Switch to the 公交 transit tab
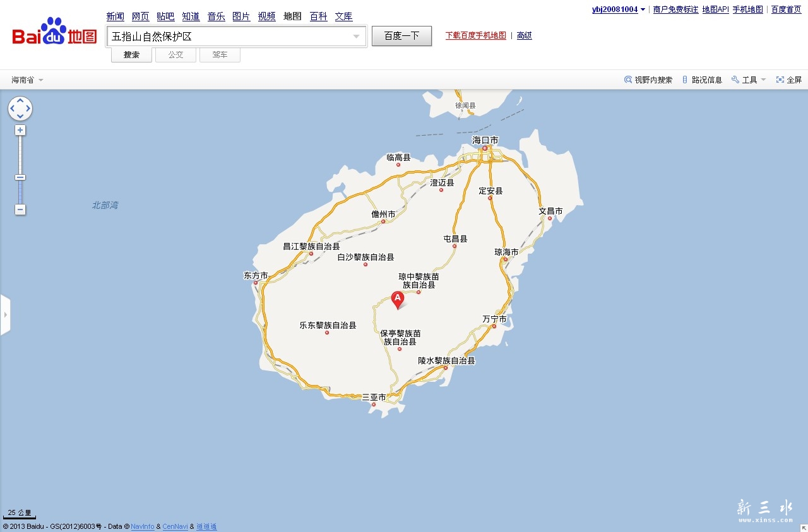 (175, 55)
